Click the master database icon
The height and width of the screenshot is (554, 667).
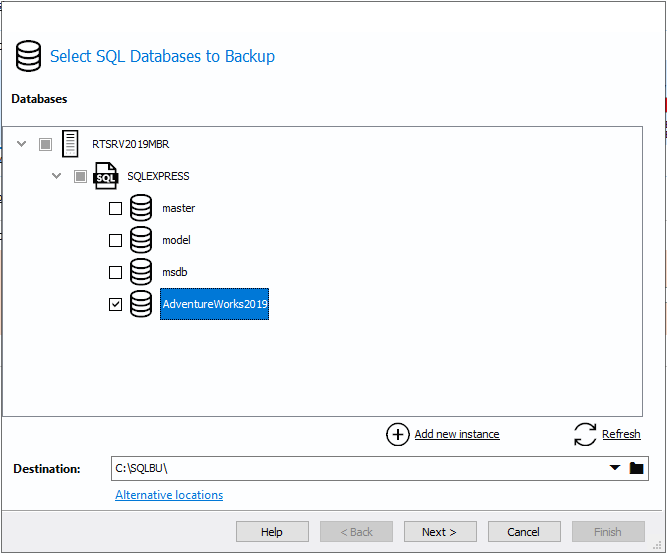[141, 208]
